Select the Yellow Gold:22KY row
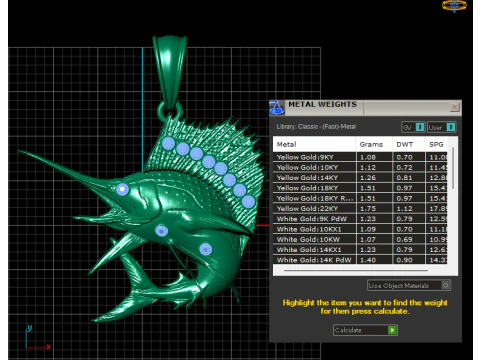 360,209
